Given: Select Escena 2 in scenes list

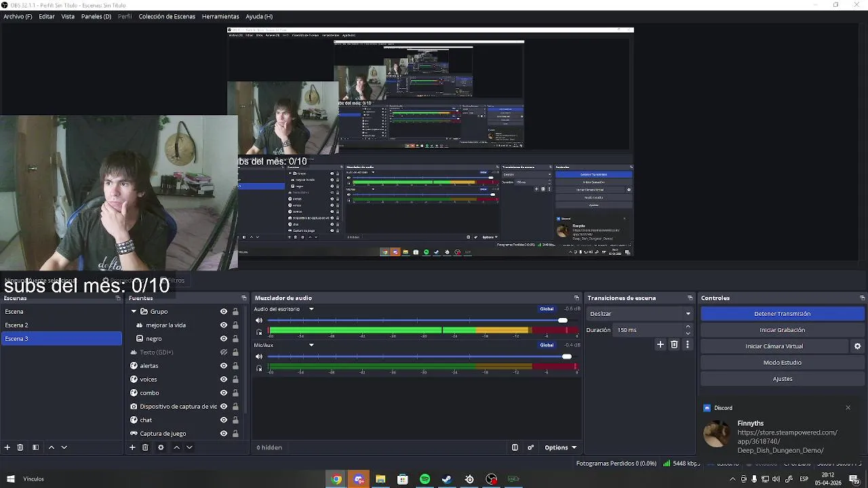Looking at the screenshot, I should 62,325.
